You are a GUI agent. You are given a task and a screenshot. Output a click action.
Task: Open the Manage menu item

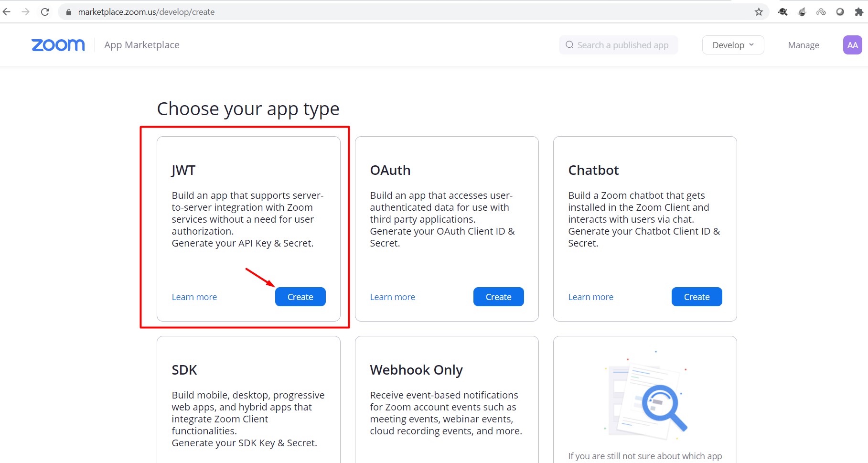pyautogui.click(x=804, y=45)
